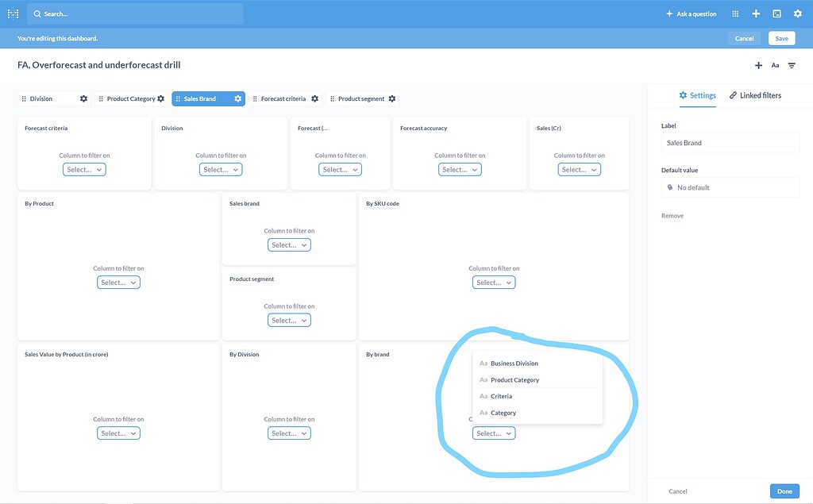
Task: Open gear settings for Sales Brand filter
Action: (x=237, y=98)
